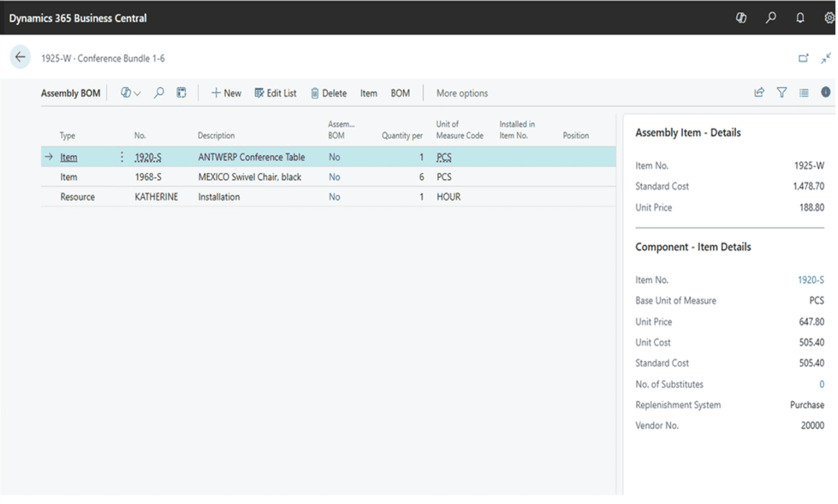The width and height of the screenshot is (838, 504).
Task: Switch the list layout view
Action: pos(804,93)
